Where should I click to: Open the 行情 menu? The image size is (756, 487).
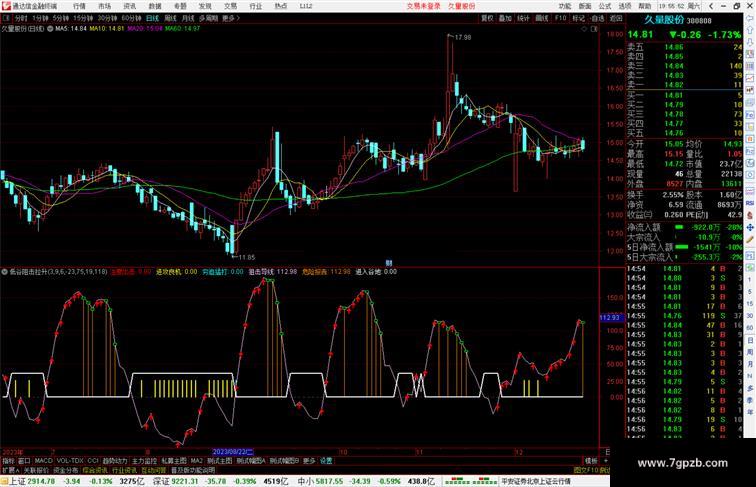(x=80, y=6)
